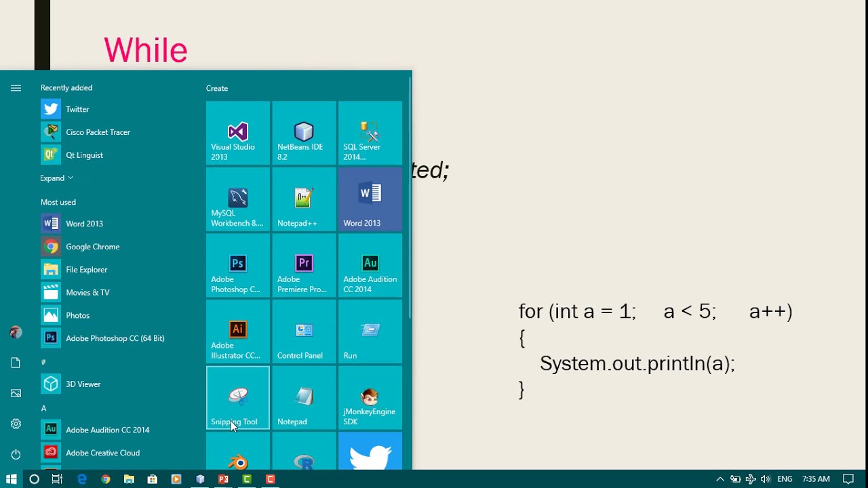868x488 pixels.
Task: Launch the NetBeans IDE 8.2 tile
Action: coord(304,133)
